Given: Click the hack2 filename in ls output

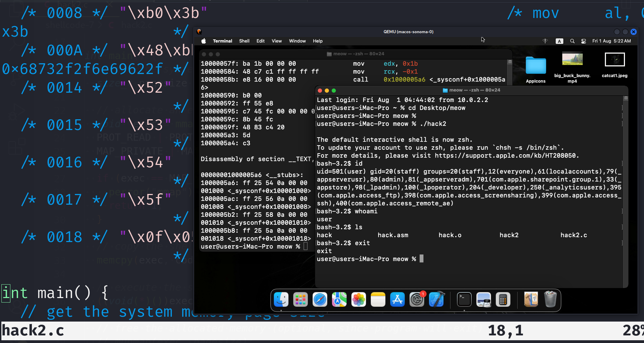Looking at the screenshot, I should click(x=509, y=235).
